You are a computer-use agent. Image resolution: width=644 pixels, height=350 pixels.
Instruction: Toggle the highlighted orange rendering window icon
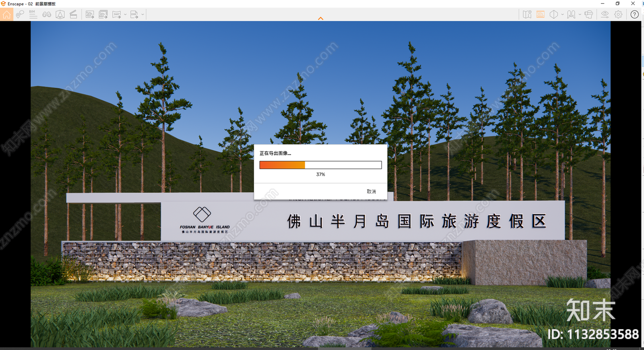[x=541, y=14]
